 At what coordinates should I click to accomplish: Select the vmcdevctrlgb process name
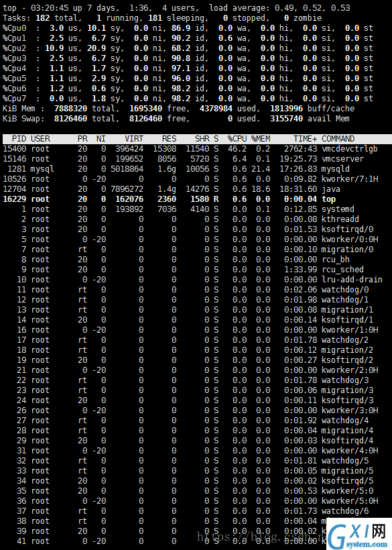point(350,149)
